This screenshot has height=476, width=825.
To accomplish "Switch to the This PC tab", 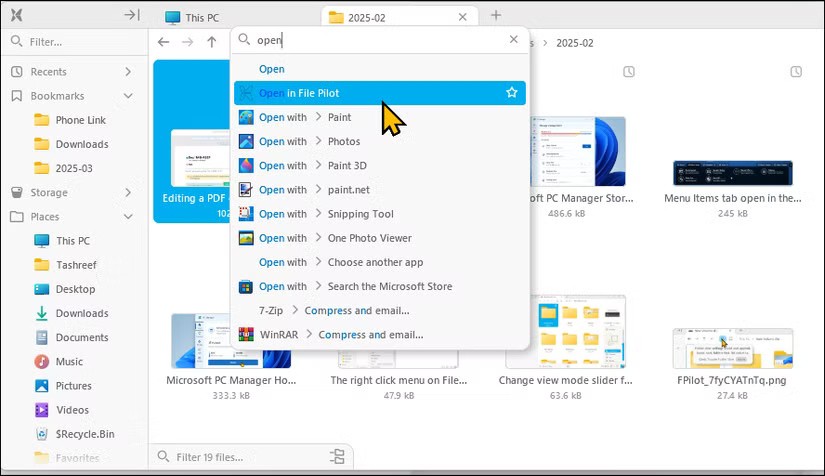I will (x=200, y=17).
